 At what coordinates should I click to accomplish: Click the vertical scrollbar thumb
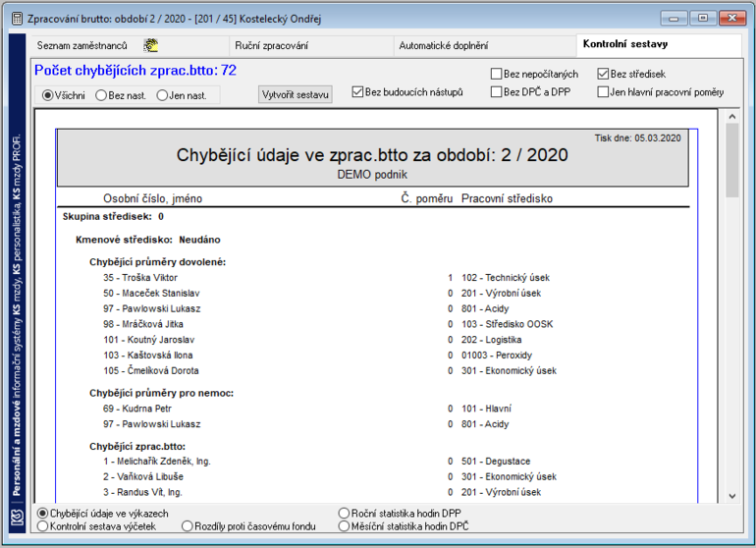[731, 160]
